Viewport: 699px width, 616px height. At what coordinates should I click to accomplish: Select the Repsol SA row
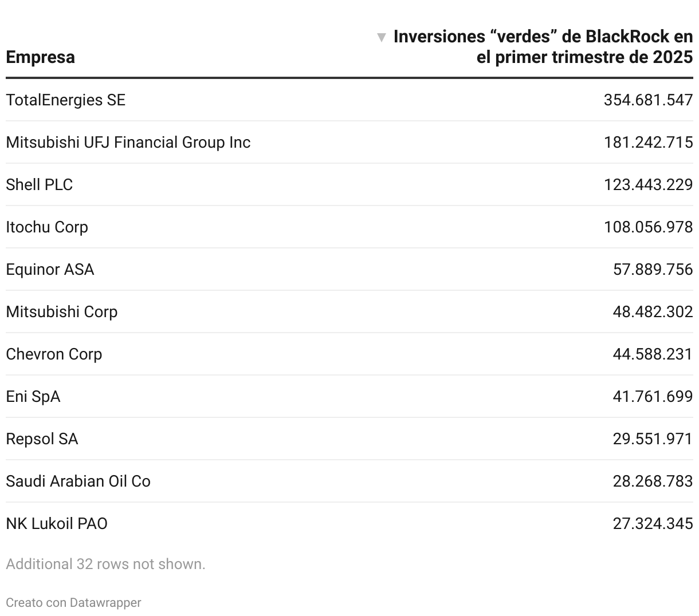click(349, 439)
